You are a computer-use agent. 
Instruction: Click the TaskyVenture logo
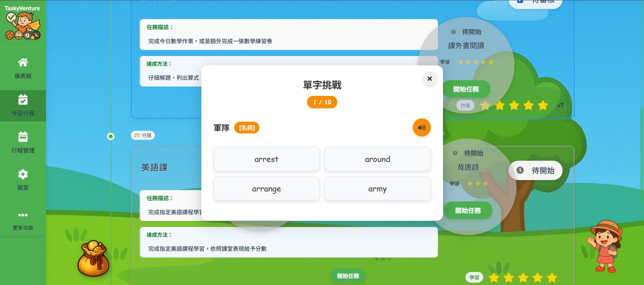(x=23, y=23)
